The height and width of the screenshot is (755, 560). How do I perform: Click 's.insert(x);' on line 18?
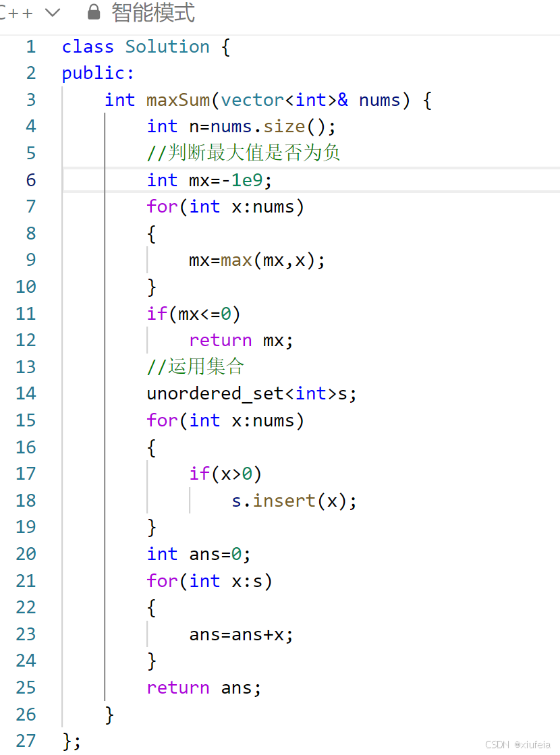(294, 501)
